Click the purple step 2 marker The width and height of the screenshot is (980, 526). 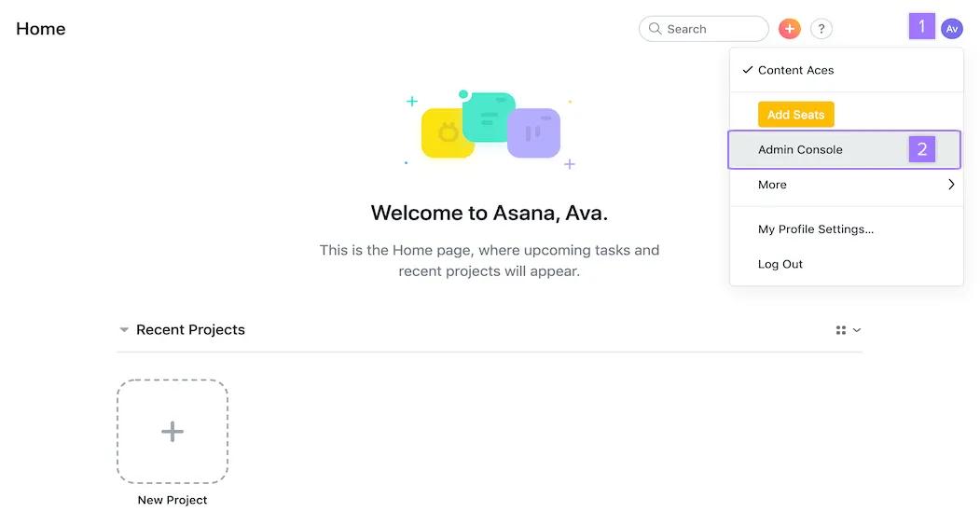click(x=921, y=149)
